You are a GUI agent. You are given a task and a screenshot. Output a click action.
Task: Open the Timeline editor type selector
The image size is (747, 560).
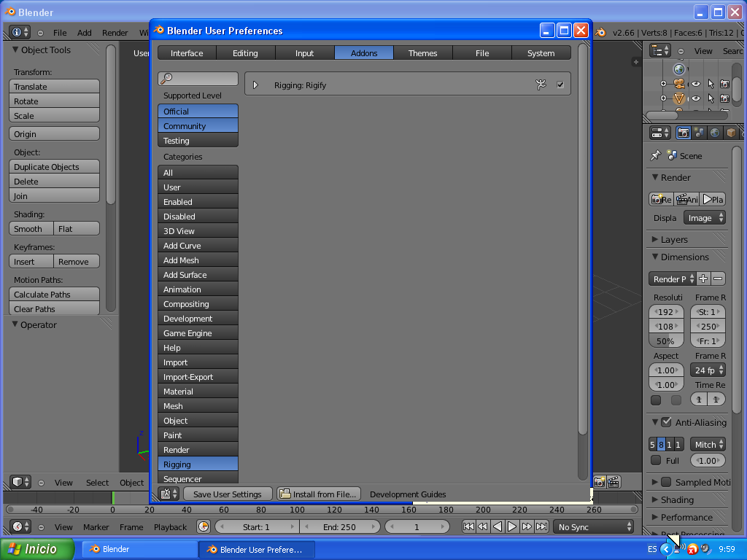click(x=20, y=526)
